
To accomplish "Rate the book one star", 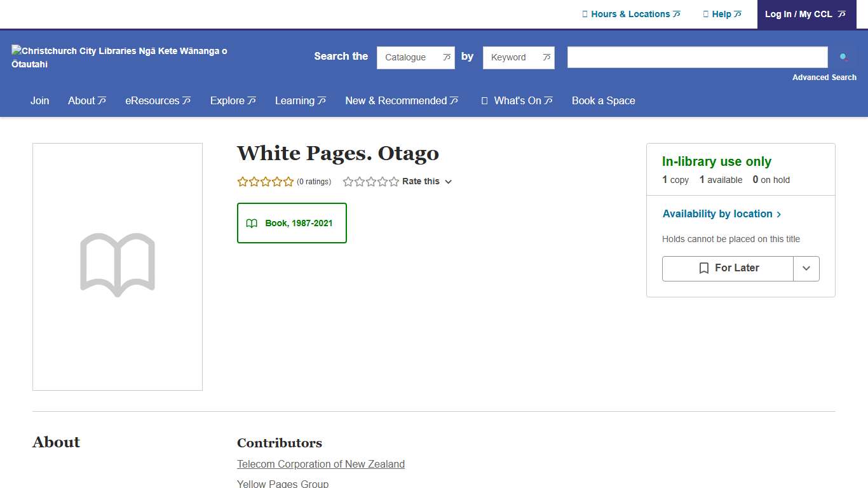I will (x=348, y=181).
